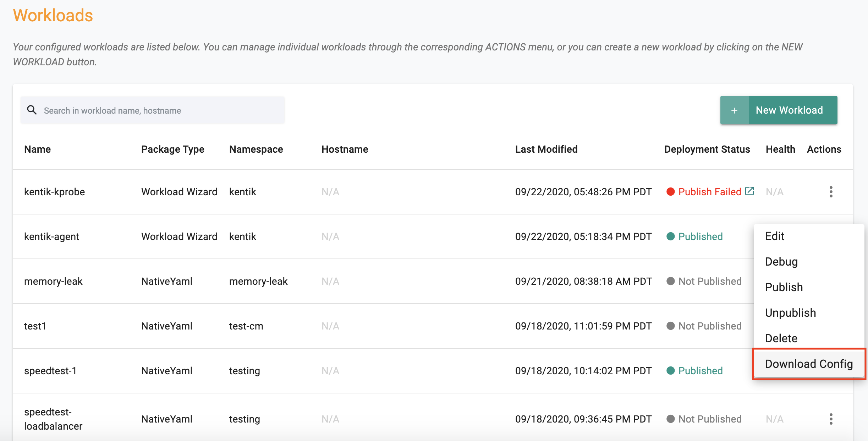Open Publish Failed external link icon
The width and height of the screenshot is (868, 441).
[749, 191]
